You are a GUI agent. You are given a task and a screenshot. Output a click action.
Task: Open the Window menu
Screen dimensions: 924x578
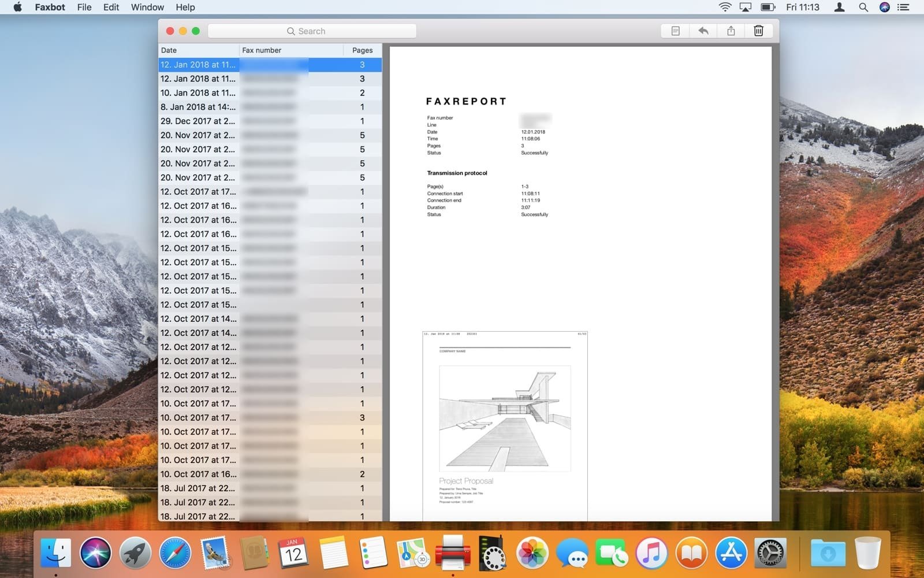coord(147,8)
